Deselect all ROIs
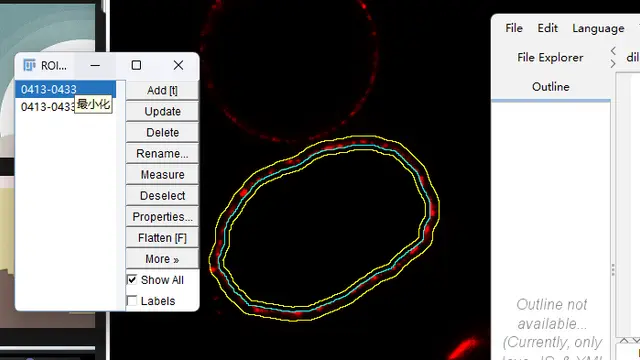 pyautogui.click(x=162, y=196)
